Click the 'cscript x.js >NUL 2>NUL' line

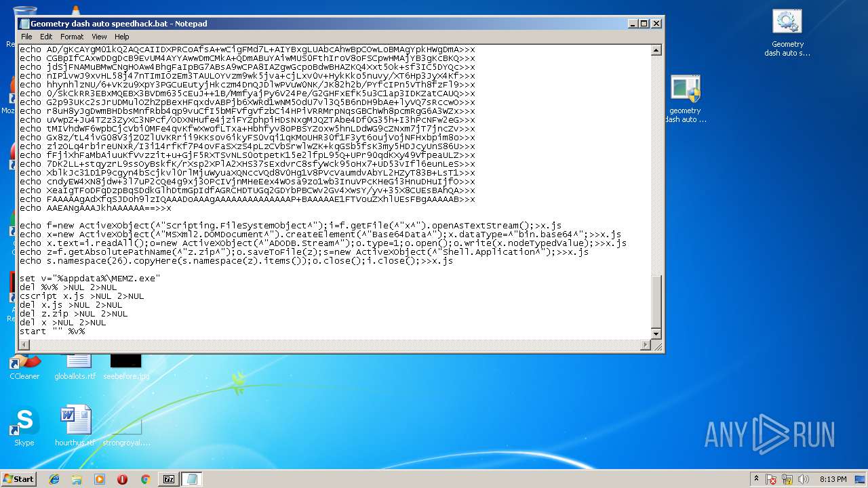81,296
